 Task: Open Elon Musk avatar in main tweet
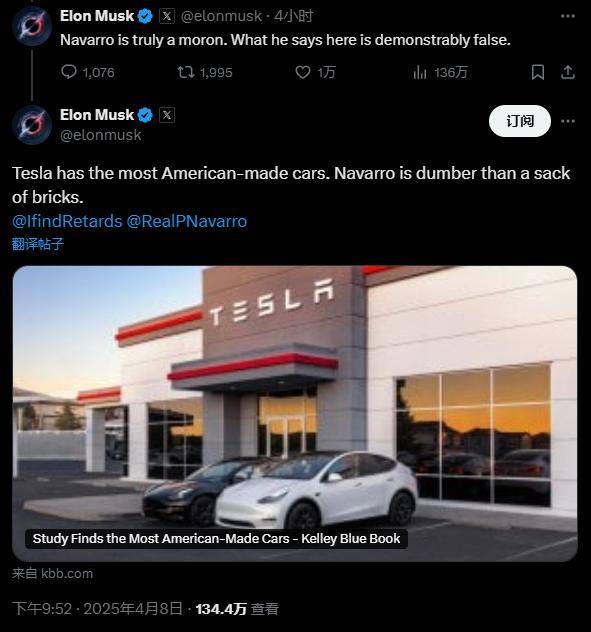coord(32,125)
